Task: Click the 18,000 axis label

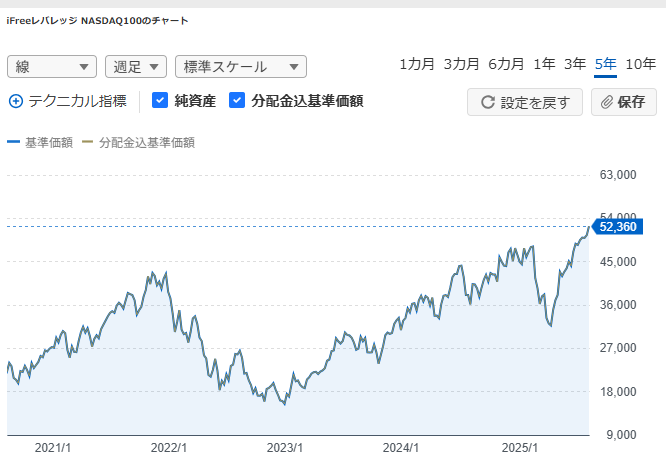Action: (618, 391)
